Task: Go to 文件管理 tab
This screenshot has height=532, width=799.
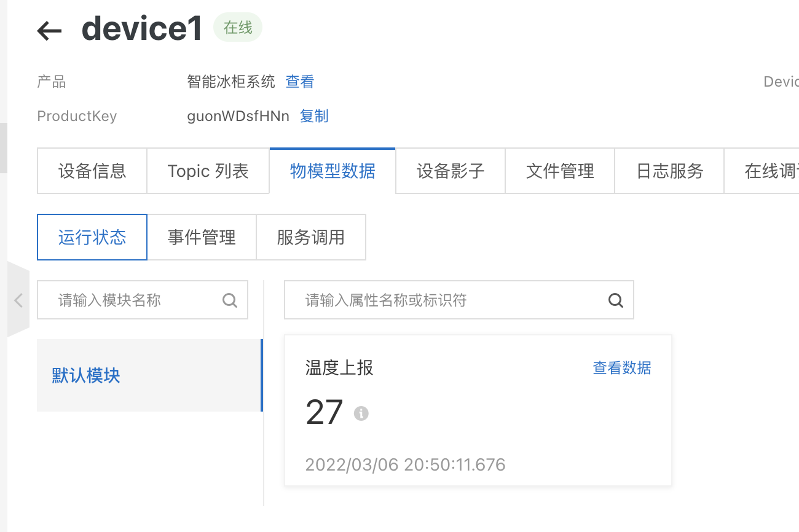Action: point(560,171)
